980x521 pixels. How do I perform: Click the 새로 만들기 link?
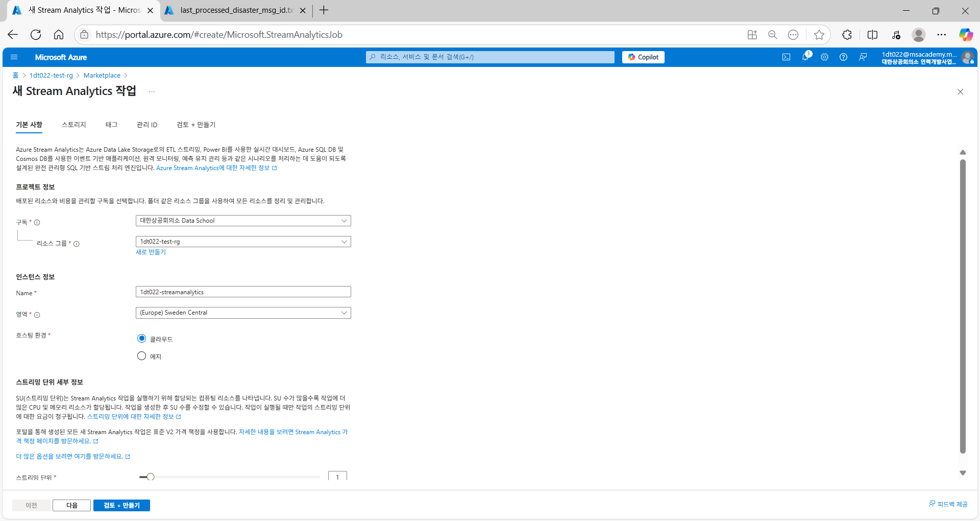pos(151,252)
